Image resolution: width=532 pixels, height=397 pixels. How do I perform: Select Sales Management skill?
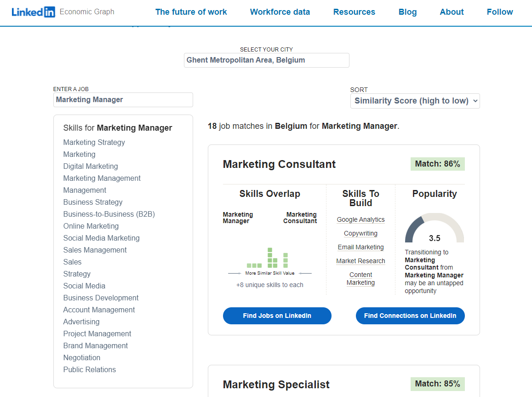point(95,250)
